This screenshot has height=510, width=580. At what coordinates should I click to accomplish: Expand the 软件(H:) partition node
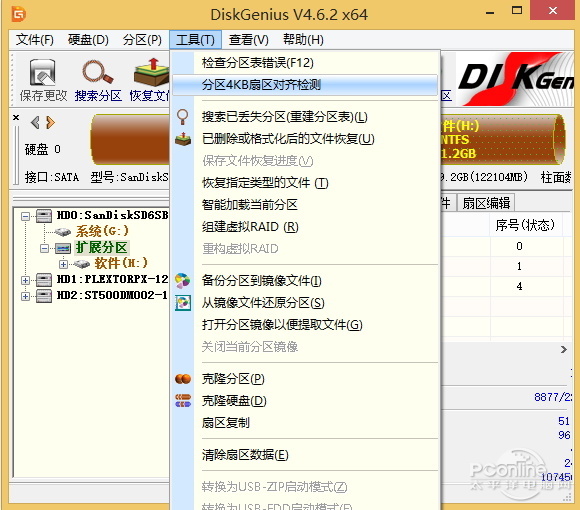(x=63, y=264)
